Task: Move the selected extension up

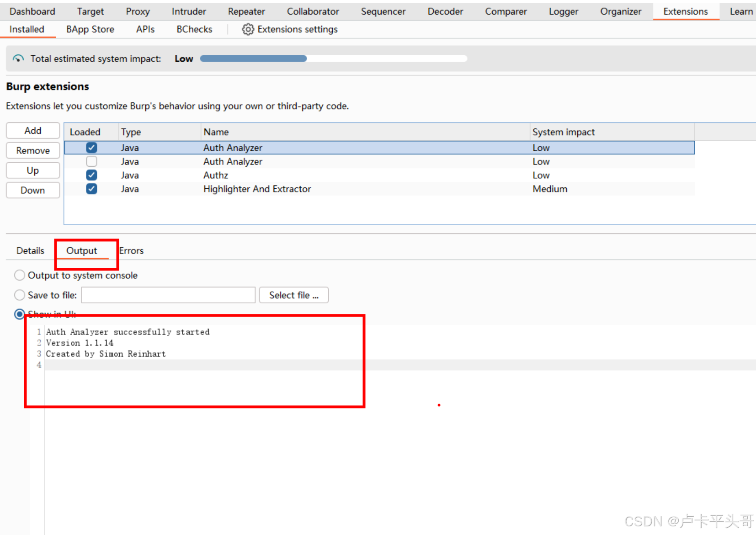Action: 32,170
